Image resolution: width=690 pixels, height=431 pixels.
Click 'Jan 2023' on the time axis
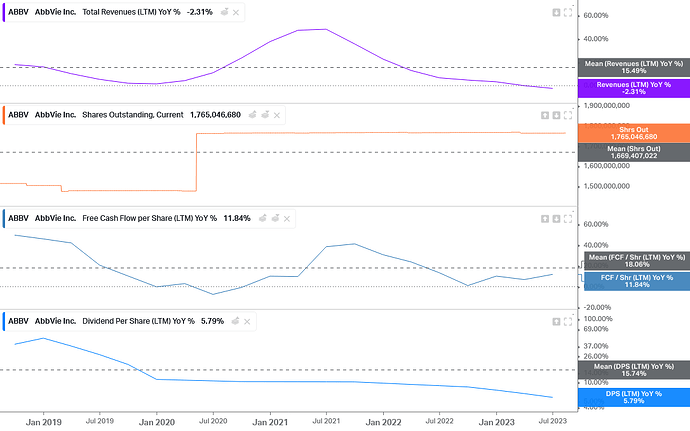[x=496, y=422]
